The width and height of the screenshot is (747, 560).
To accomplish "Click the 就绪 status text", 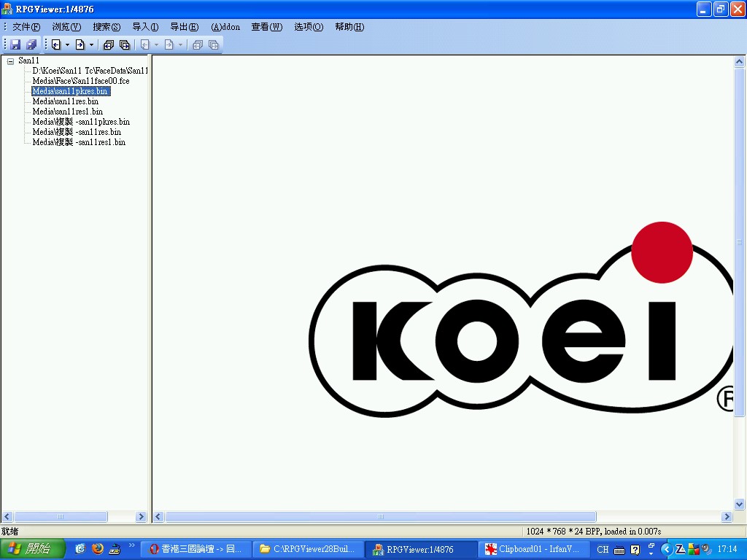I will 10,532.
